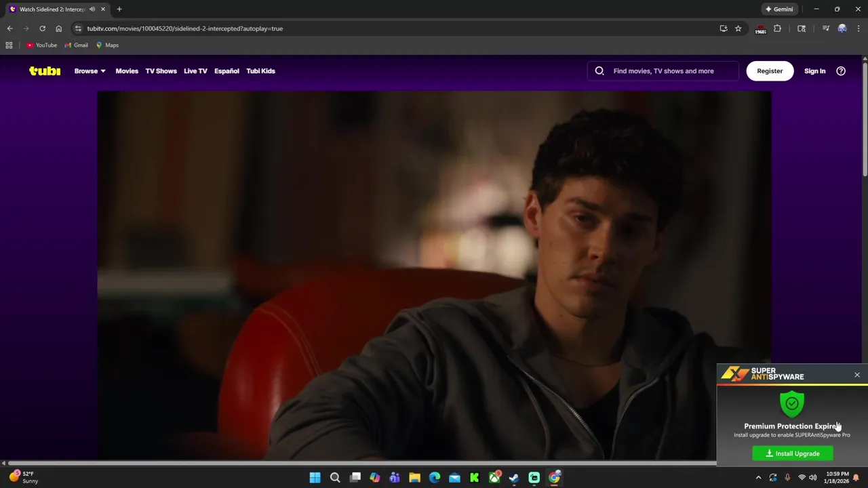
Task: Open the media controls icon
Action: 825,28
